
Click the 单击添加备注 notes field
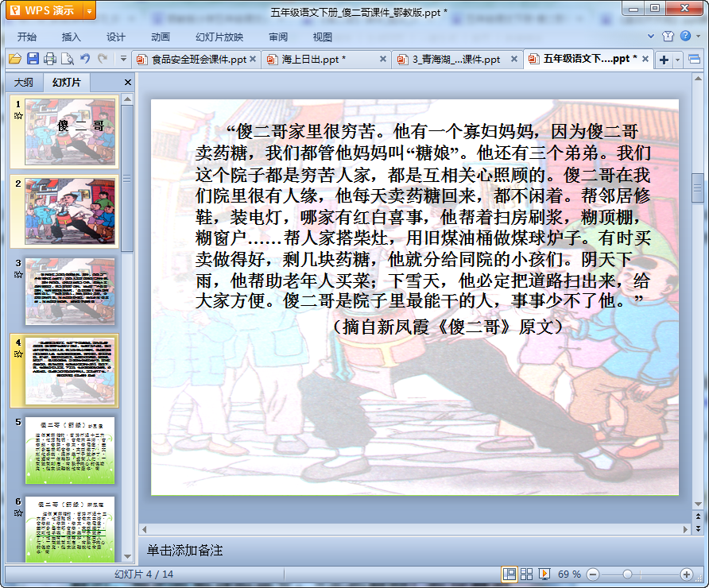(x=416, y=550)
